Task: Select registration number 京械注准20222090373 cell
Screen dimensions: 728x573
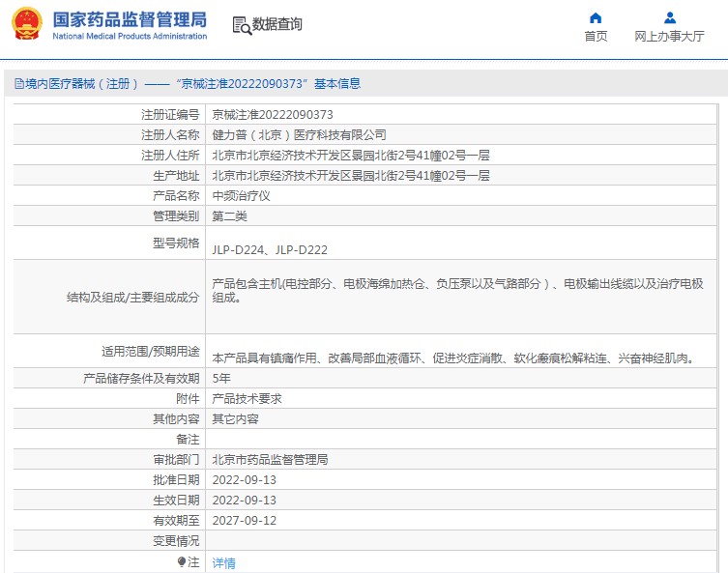Action: 273,115
